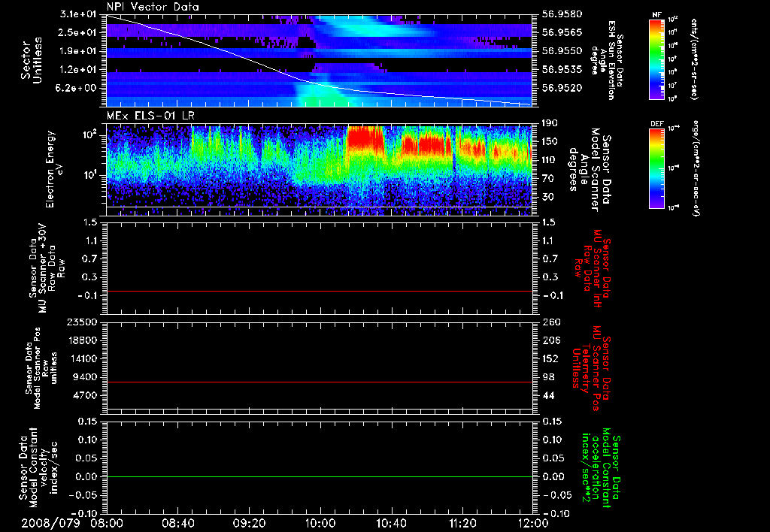Click the '30' scanner angle tick

pos(547,197)
